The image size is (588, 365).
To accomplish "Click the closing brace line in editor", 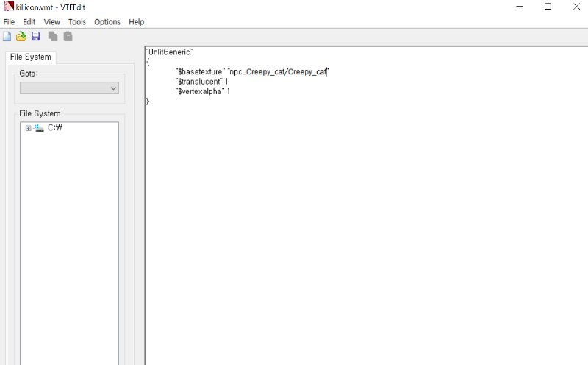I will coord(148,101).
